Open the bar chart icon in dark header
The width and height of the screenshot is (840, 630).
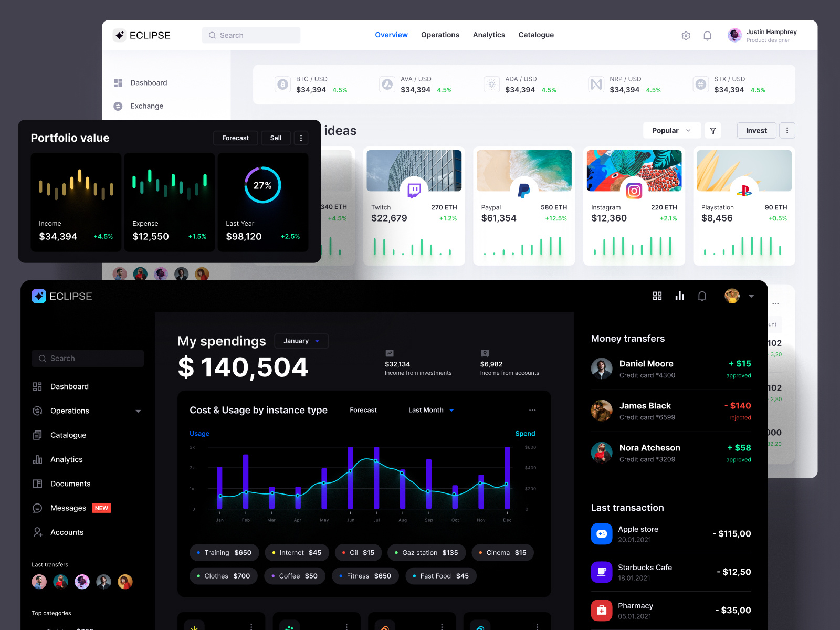pos(680,296)
